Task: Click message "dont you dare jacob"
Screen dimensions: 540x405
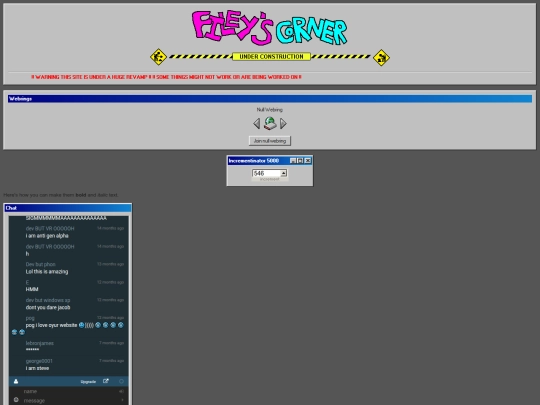Action: pos(48,308)
